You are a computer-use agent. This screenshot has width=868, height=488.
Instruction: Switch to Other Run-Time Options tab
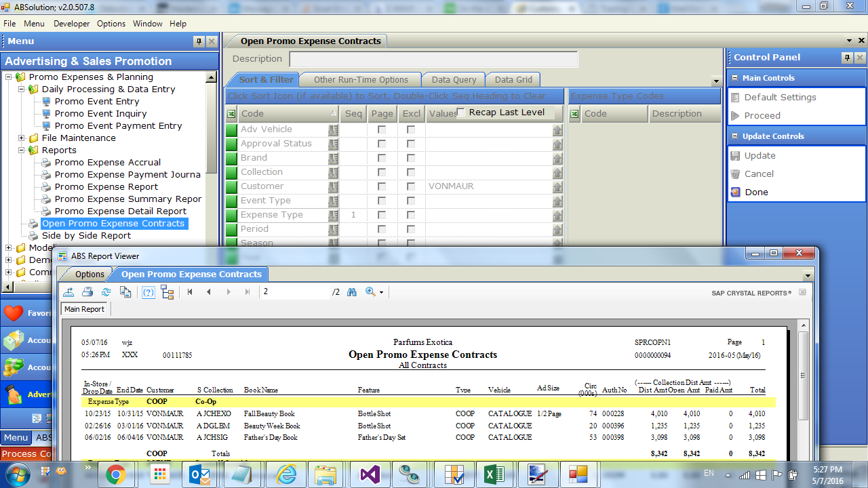(x=361, y=79)
